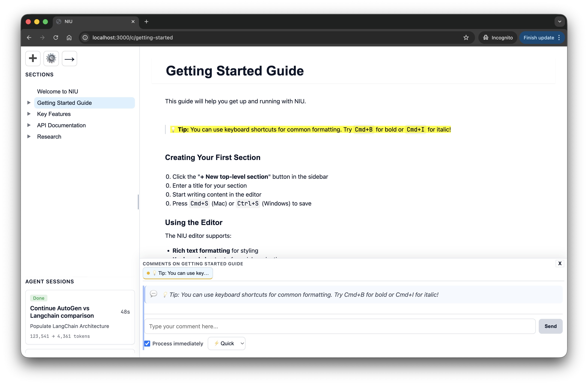Click the browser forward arrow
The height and width of the screenshot is (385, 588).
43,38
